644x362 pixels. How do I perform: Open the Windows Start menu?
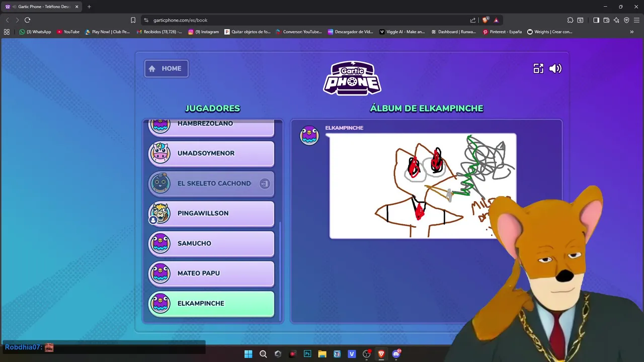click(248, 354)
